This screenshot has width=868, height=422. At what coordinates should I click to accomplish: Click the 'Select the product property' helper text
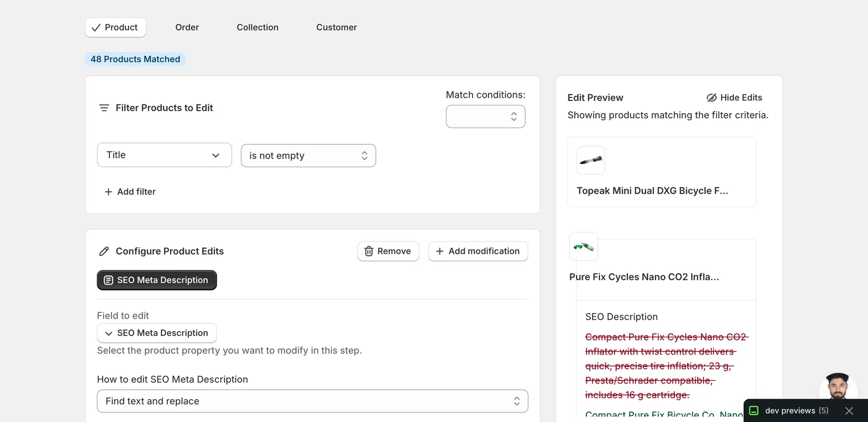229,351
